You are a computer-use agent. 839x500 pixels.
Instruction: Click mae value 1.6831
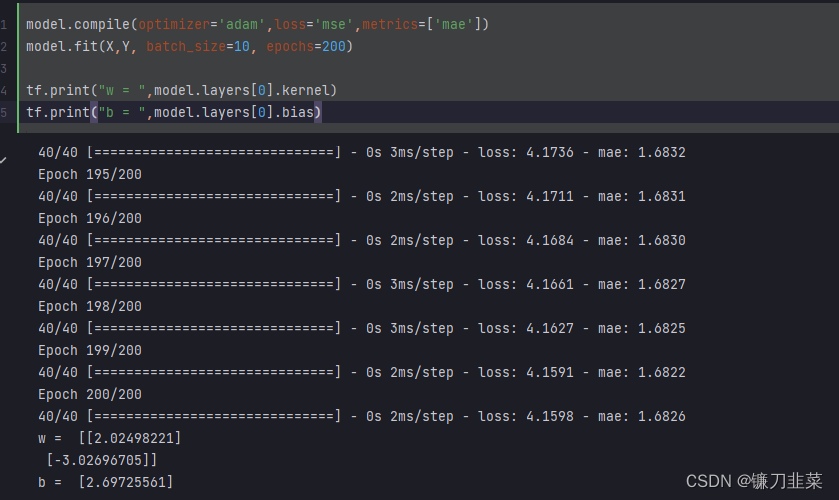pos(661,196)
